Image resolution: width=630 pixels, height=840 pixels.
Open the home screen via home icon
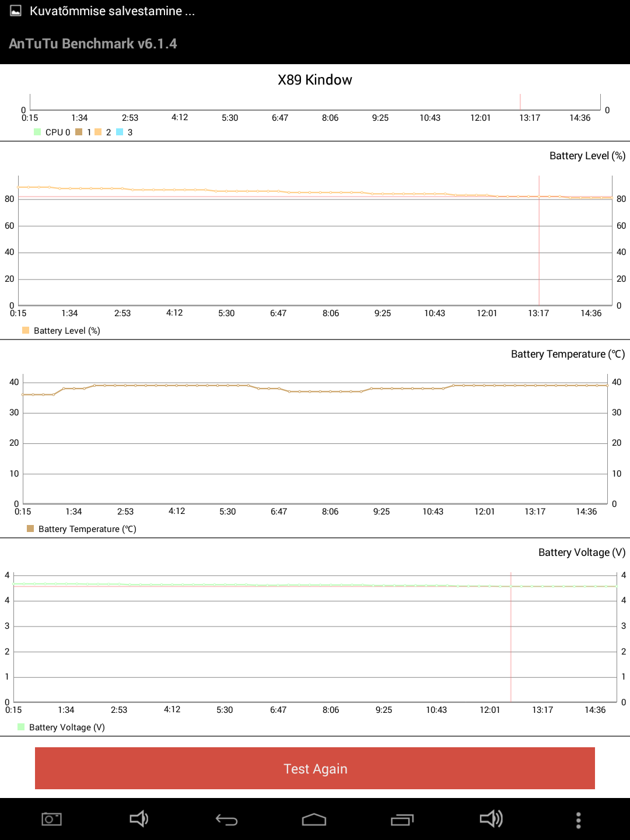(314, 820)
